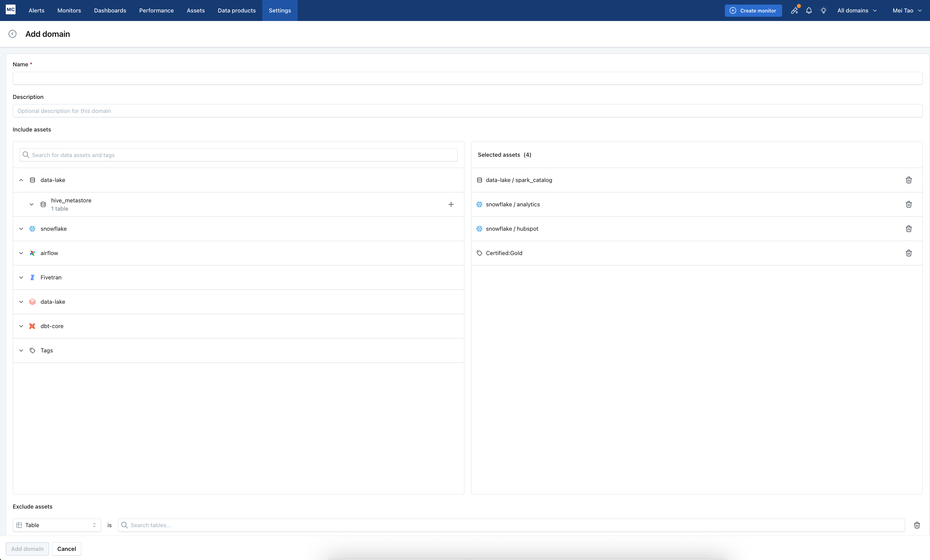Open the All domains dropdown
This screenshot has height=560, width=930.
click(x=857, y=11)
